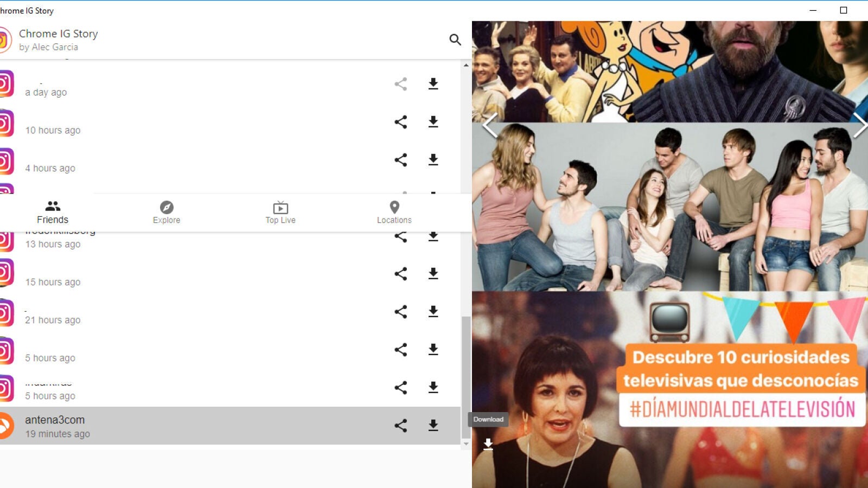868x488 pixels.
Task: Share the story posted 4 hours ago
Action: pyautogui.click(x=400, y=160)
